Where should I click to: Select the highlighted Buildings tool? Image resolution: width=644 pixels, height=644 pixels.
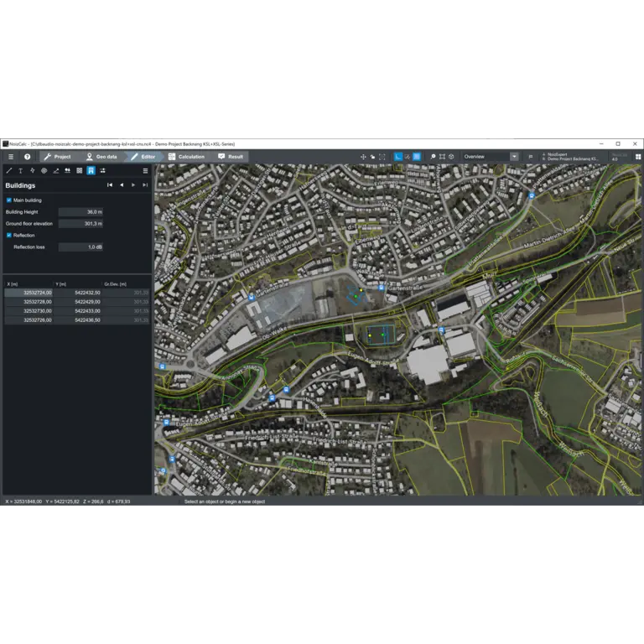click(91, 170)
